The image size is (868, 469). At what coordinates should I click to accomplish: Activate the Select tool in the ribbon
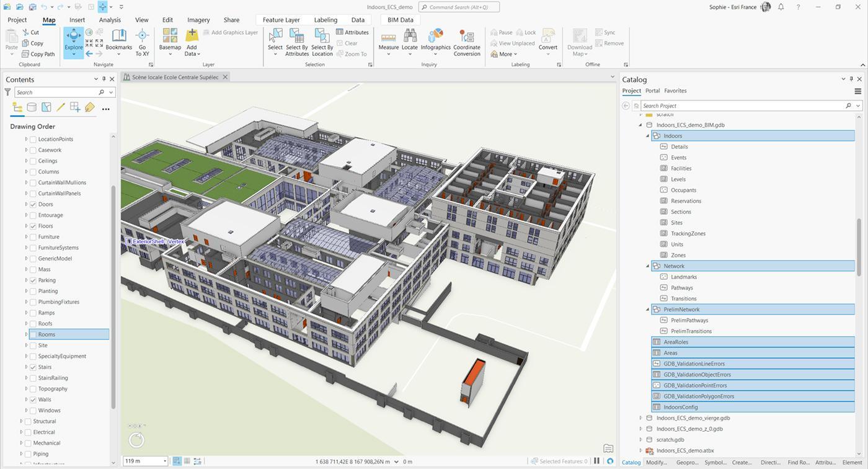point(275,42)
